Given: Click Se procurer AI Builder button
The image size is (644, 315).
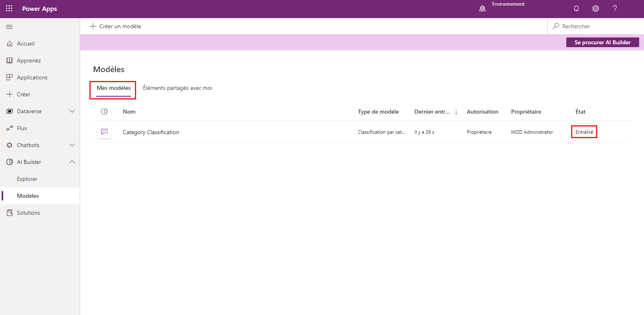Looking at the screenshot, I should (x=603, y=42).
